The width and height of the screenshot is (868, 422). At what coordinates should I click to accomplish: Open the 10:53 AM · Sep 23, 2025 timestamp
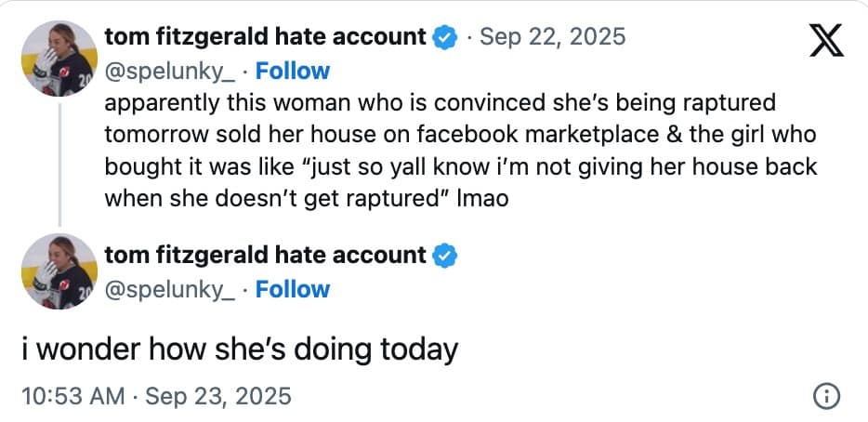pyautogui.click(x=155, y=396)
